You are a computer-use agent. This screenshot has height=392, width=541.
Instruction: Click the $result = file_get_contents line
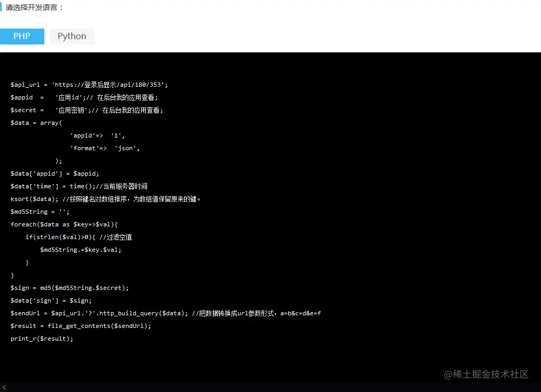(81, 326)
